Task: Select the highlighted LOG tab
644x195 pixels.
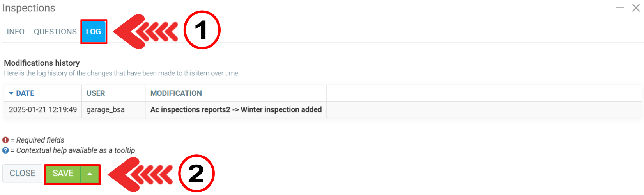Action: tap(94, 32)
